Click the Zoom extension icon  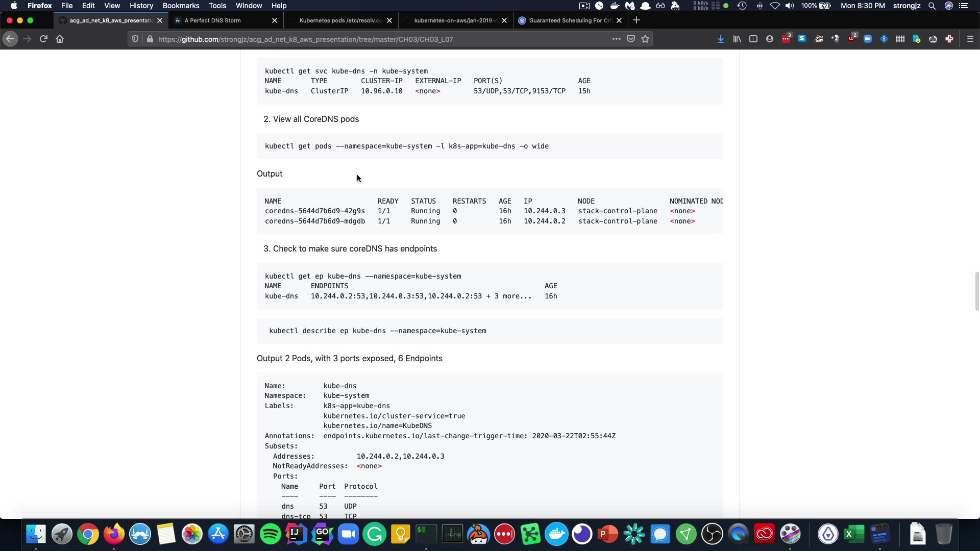pyautogui.click(x=868, y=39)
